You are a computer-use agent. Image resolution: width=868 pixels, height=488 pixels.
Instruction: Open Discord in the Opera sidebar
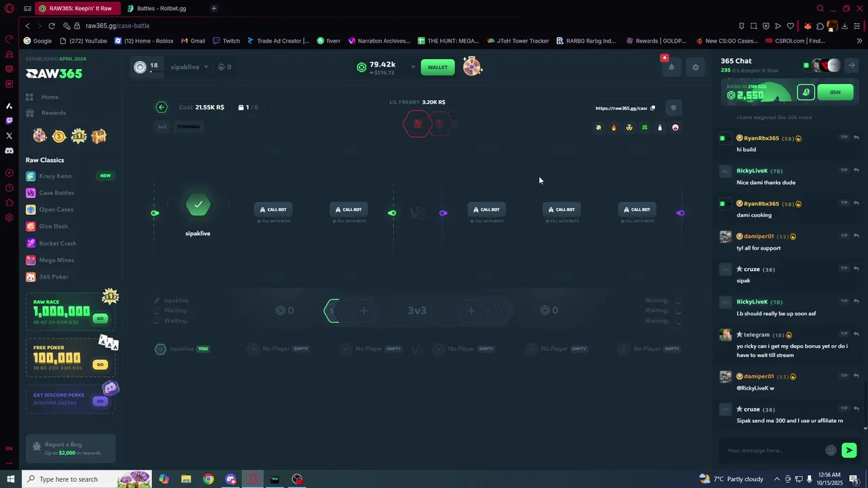tap(9, 150)
